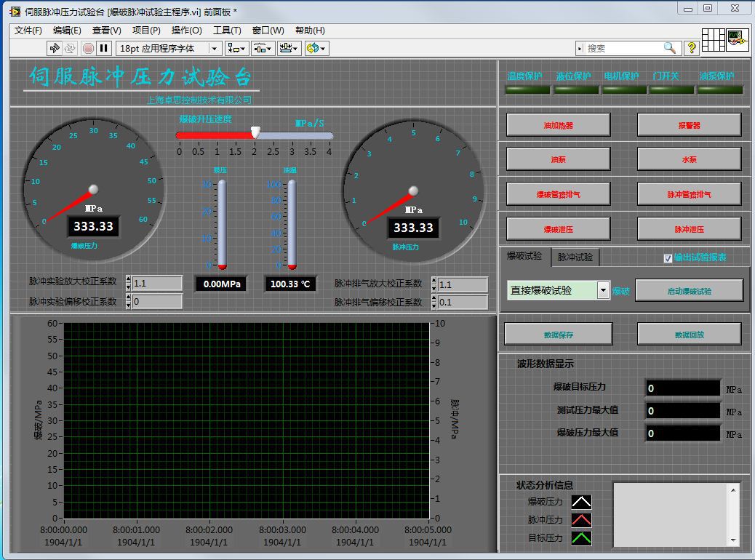755x560 pixels.
Task: Click the 100.33 ℃ temperature readout
Action: point(290,284)
